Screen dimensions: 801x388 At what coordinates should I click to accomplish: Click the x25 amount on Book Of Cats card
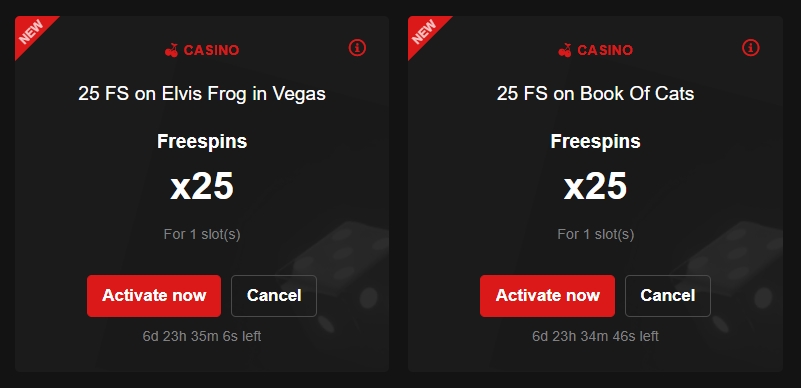click(595, 186)
